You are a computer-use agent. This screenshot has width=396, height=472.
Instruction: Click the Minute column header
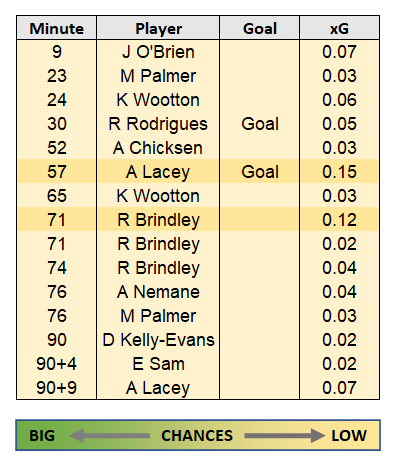57,28
